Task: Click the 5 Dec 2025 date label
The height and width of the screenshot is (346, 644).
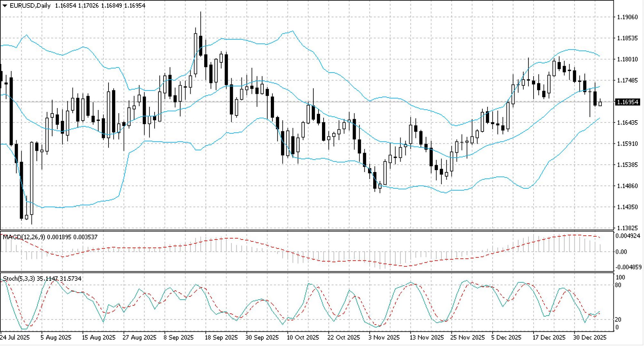Action: [506, 337]
